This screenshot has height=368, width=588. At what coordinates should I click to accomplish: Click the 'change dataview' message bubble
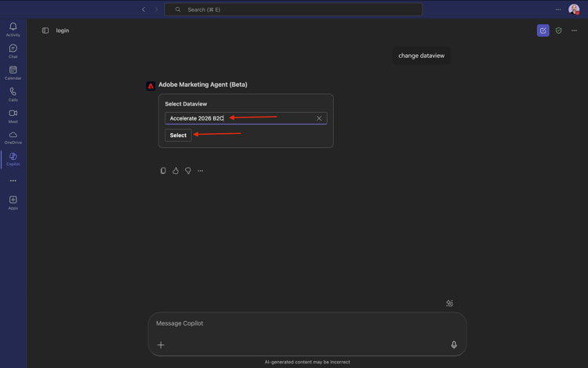coord(421,56)
